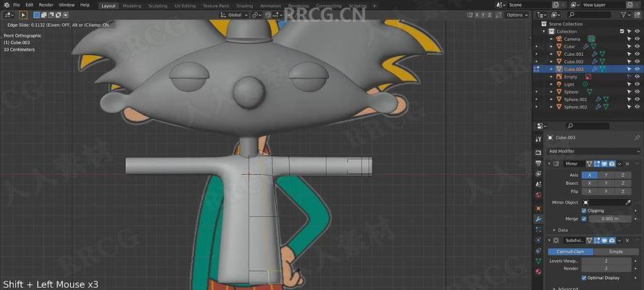This screenshot has height=290, width=644.
Task: Open the outliner filter dropdown
Action: click(x=625, y=14)
